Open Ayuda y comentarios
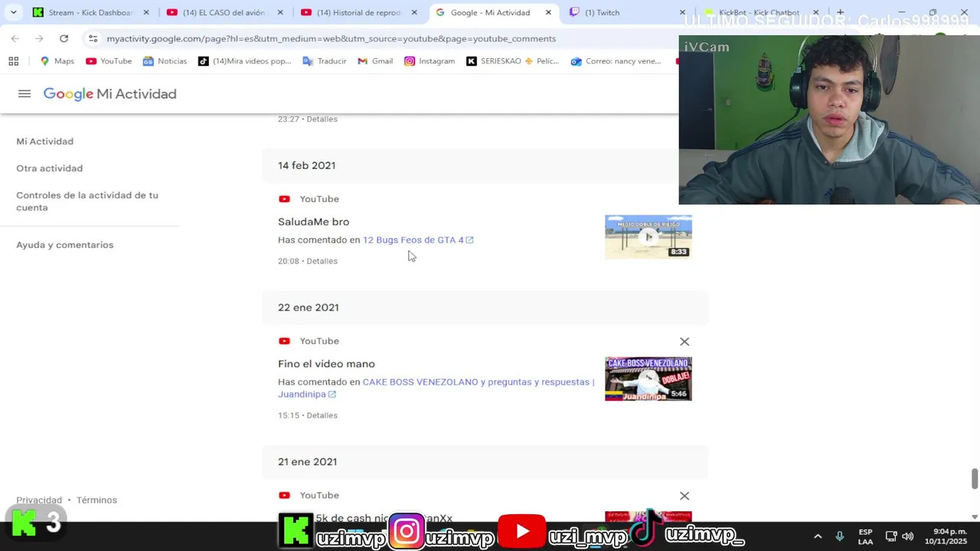This screenshot has height=551, width=980. pyautogui.click(x=65, y=245)
